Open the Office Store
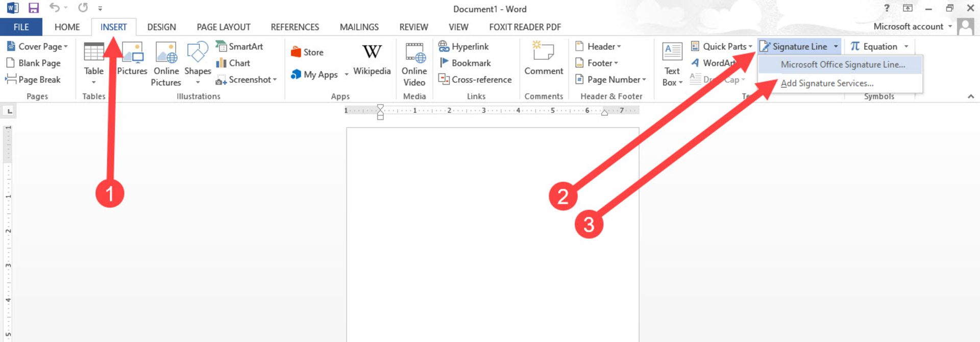The height and width of the screenshot is (342, 980). click(307, 52)
